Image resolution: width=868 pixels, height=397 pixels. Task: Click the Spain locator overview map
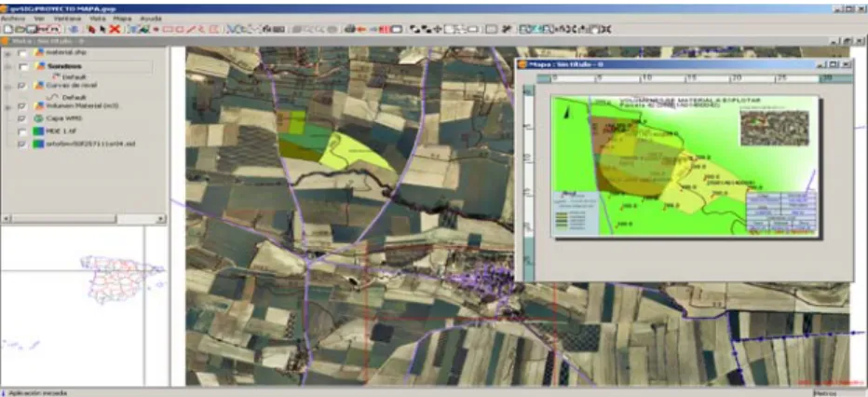[122, 279]
